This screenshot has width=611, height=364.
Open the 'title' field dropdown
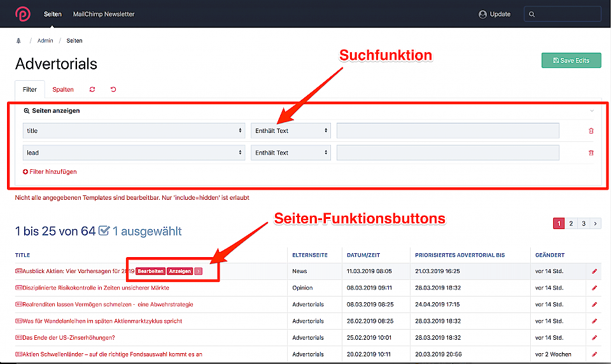click(x=134, y=130)
